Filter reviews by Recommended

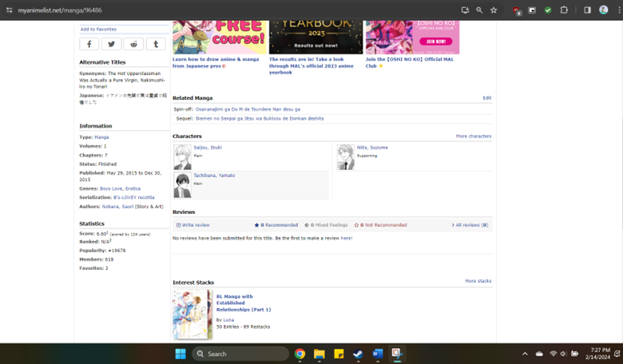tap(276, 225)
